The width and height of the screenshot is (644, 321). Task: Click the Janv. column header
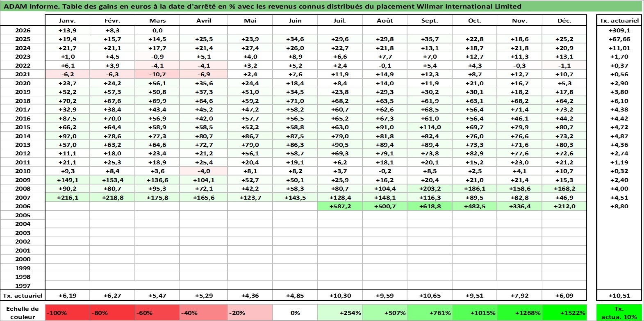(x=68, y=20)
